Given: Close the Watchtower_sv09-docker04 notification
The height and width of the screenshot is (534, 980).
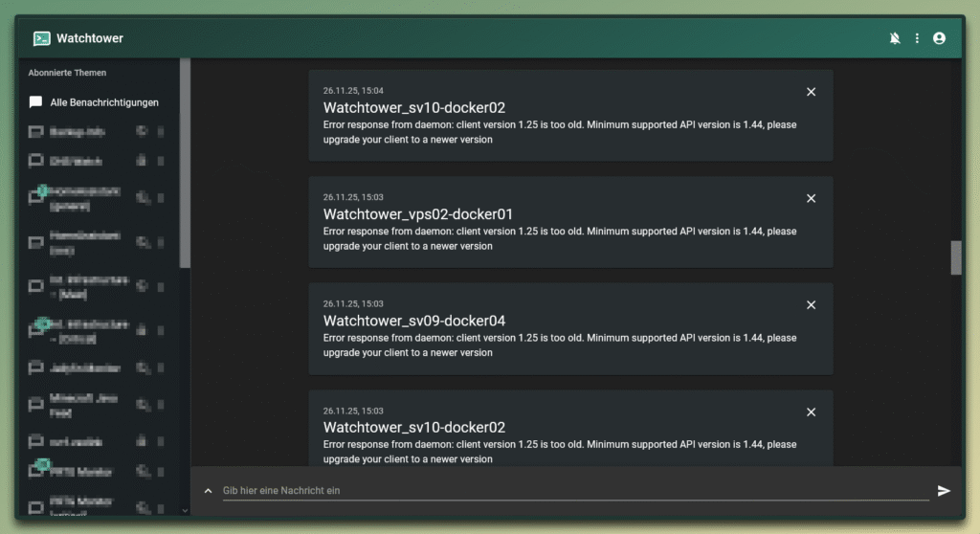Looking at the screenshot, I should 811,305.
